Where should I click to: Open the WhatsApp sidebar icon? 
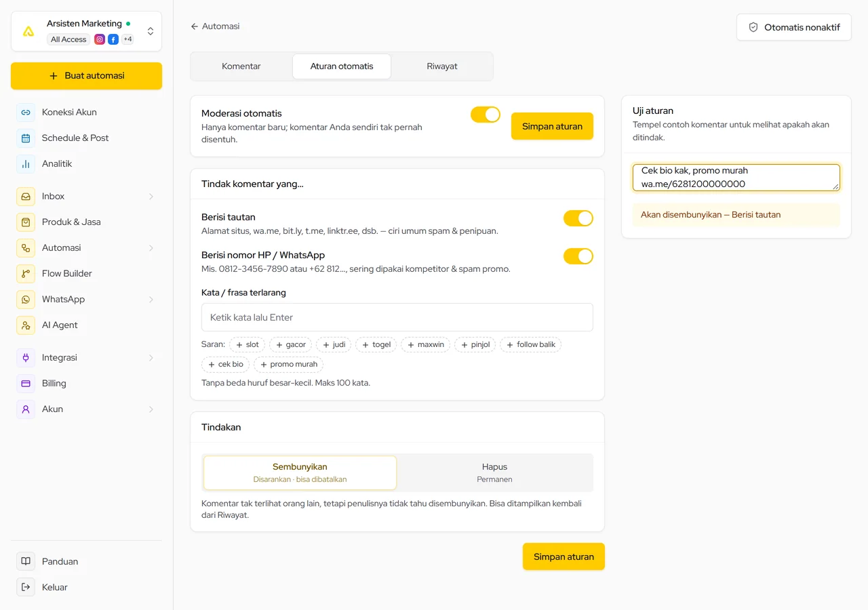[x=26, y=300]
